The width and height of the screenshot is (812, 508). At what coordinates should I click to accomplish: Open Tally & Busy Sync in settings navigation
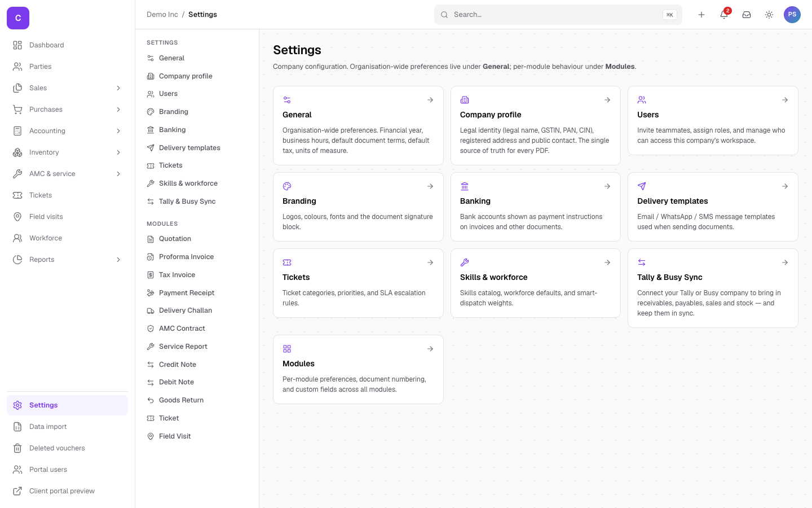[197, 202]
